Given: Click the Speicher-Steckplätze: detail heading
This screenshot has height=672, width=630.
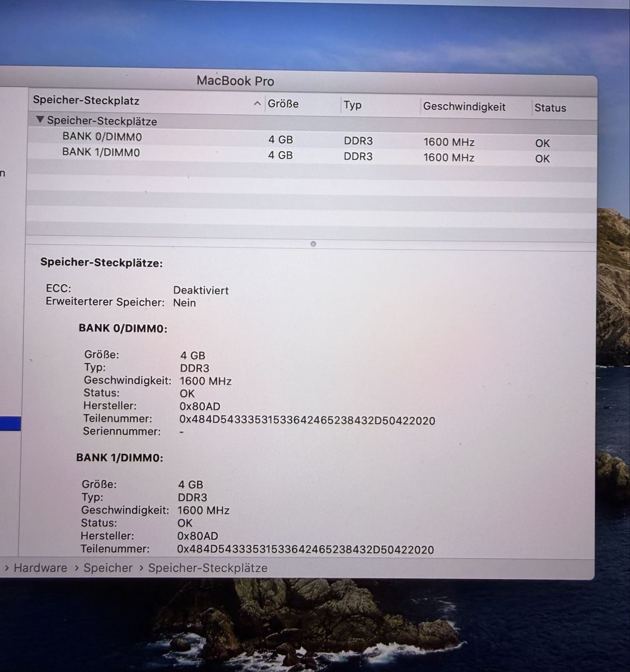Looking at the screenshot, I should click(x=101, y=263).
